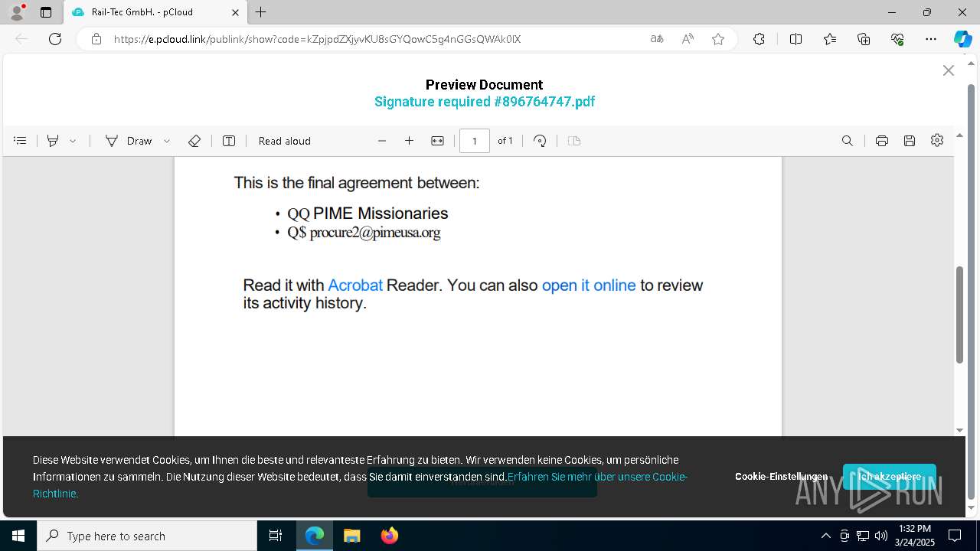Show hidden system tray icons

coord(825,536)
